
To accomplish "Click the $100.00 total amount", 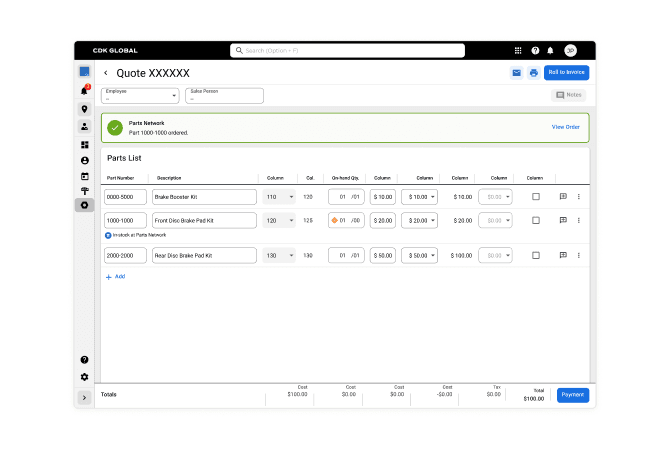I will (x=534, y=399).
